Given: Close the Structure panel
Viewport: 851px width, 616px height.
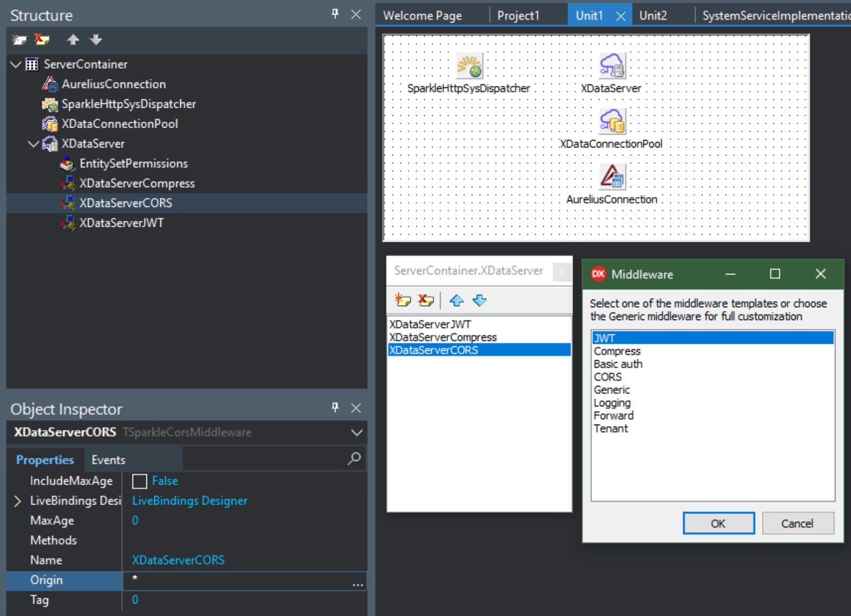Looking at the screenshot, I should 356,14.
